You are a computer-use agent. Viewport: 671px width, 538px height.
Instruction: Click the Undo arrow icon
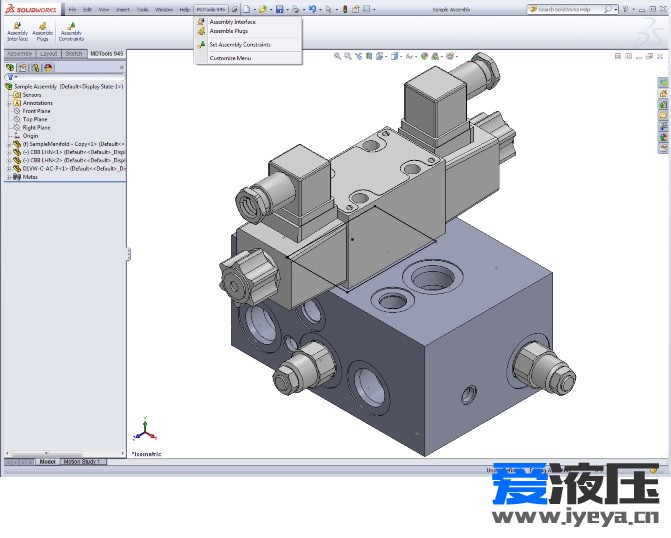pyautogui.click(x=312, y=9)
